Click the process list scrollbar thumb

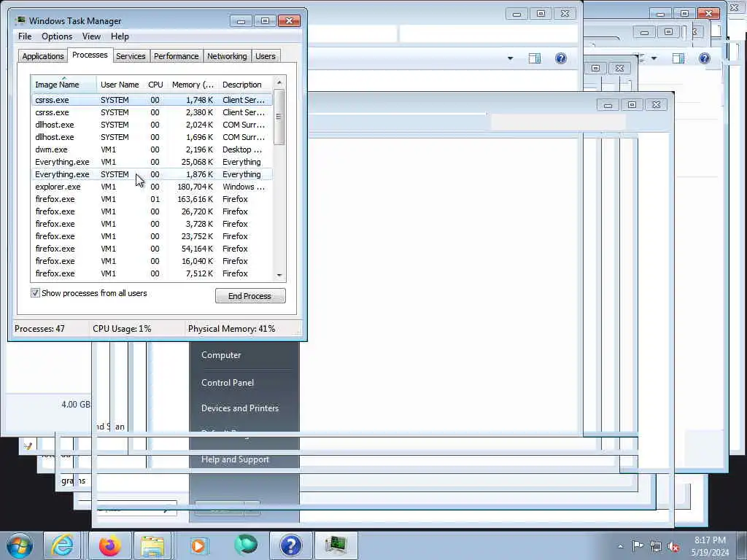pyautogui.click(x=279, y=117)
